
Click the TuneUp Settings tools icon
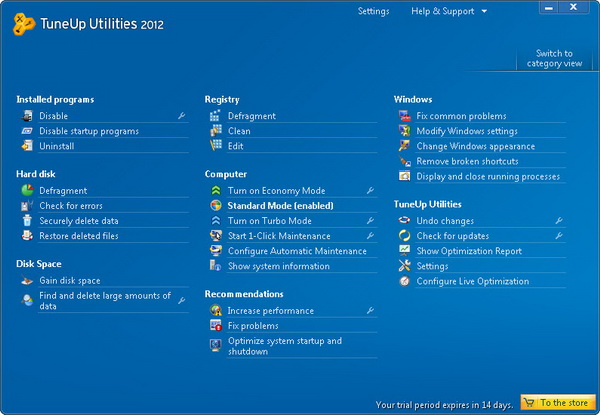pyautogui.click(x=404, y=266)
